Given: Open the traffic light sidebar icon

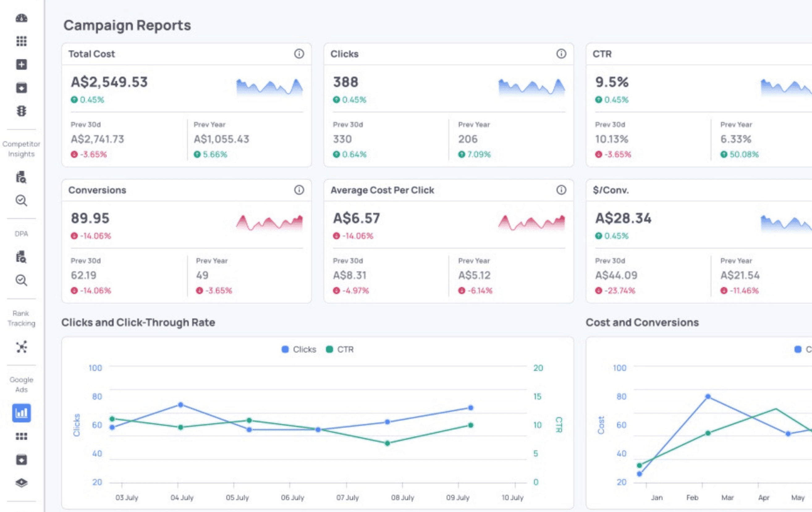Looking at the screenshot, I should click(21, 111).
